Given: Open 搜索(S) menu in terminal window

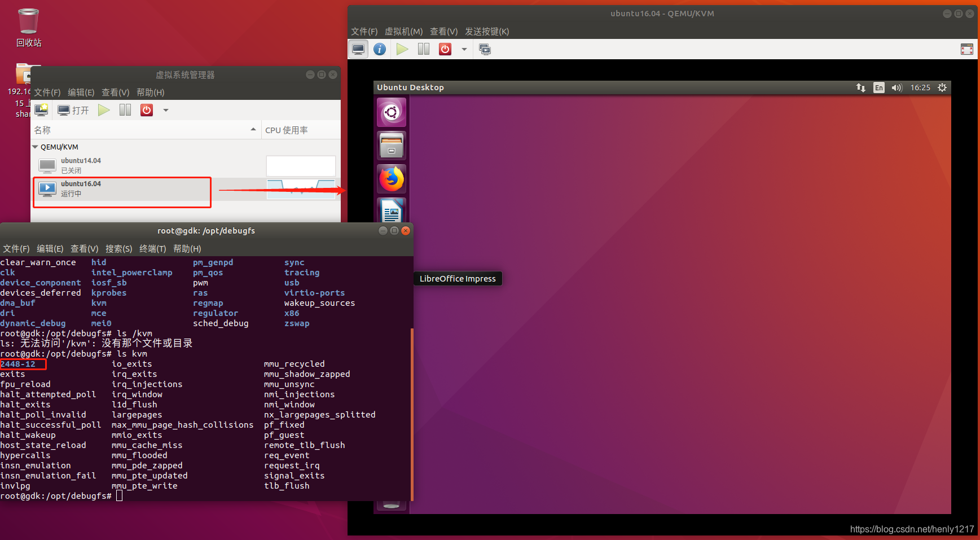Looking at the screenshot, I should (x=119, y=248).
